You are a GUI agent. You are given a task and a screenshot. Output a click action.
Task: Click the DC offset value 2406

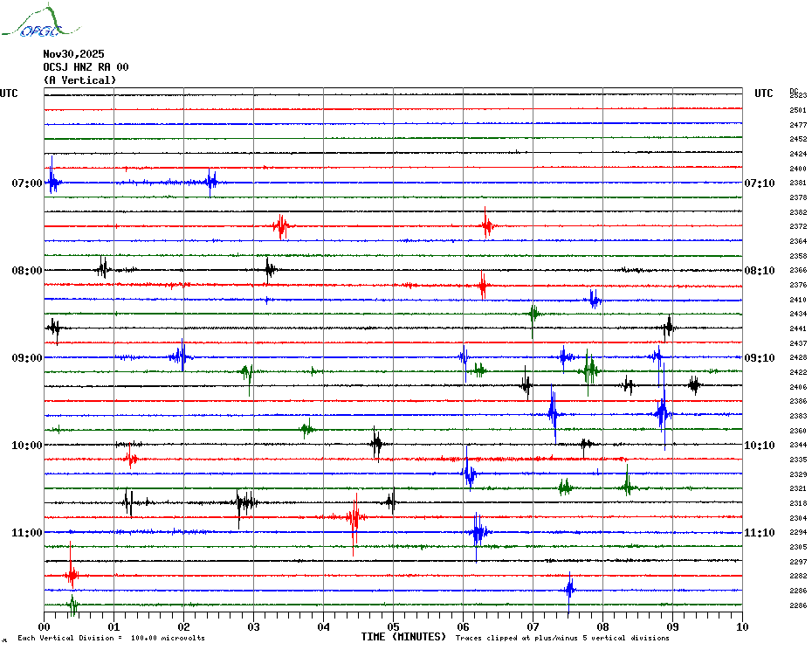798,387
